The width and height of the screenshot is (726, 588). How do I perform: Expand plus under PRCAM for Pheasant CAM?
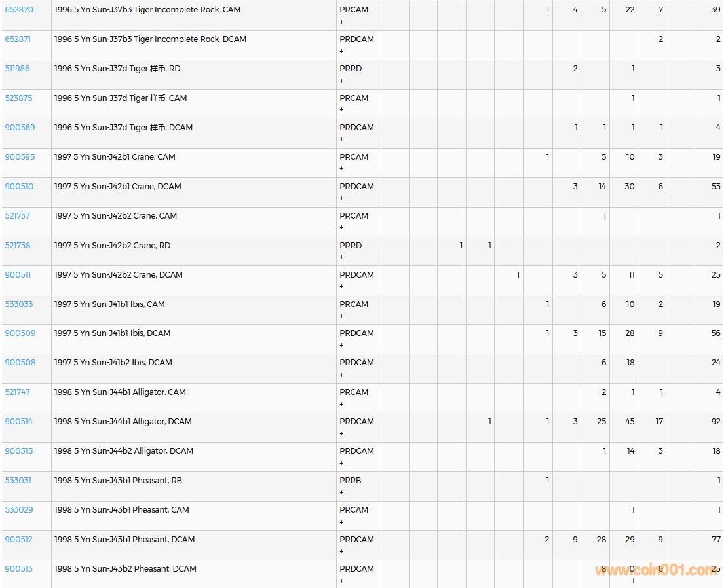pos(341,522)
